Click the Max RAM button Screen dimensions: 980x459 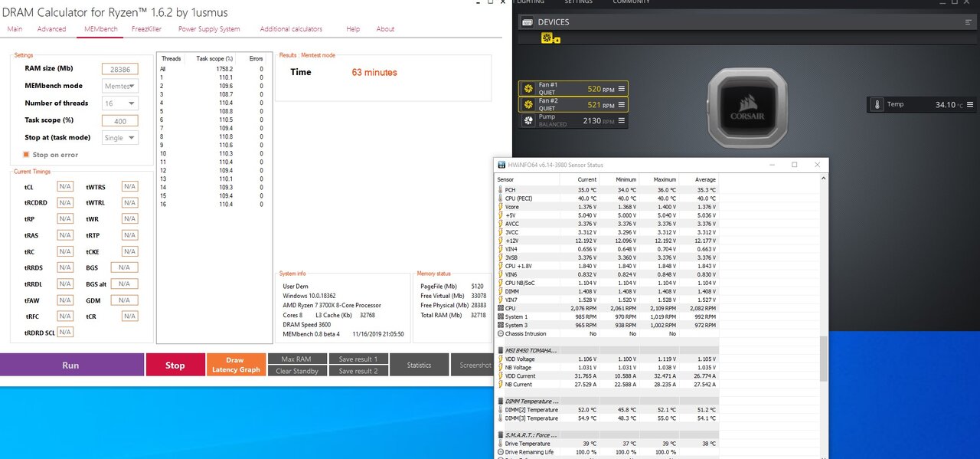point(296,359)
